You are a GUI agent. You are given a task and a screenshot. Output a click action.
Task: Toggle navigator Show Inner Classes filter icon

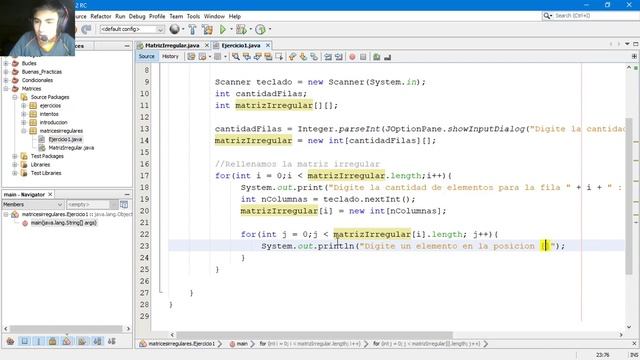click(x=67, y=341)
